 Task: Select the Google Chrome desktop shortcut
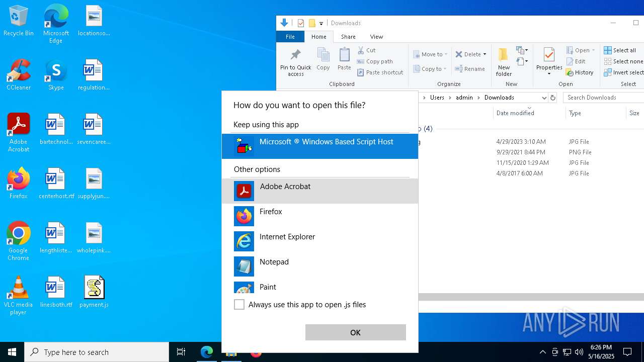tap(19, 241)
